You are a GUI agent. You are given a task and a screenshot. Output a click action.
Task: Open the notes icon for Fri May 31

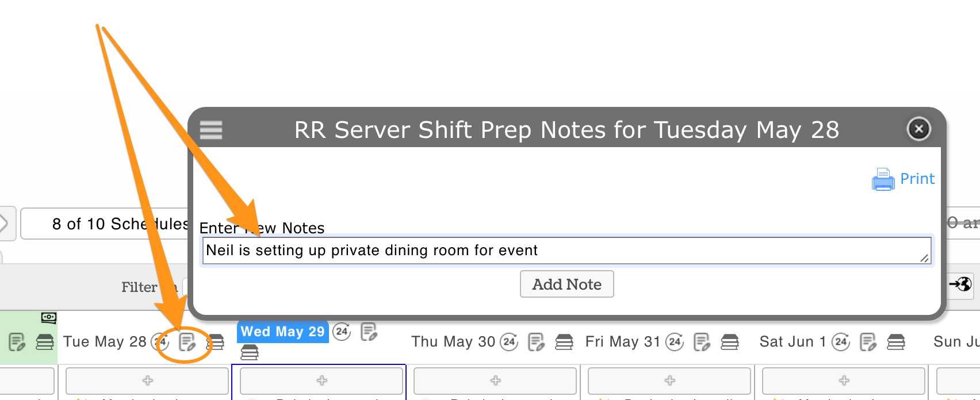(x=702, y=342)
